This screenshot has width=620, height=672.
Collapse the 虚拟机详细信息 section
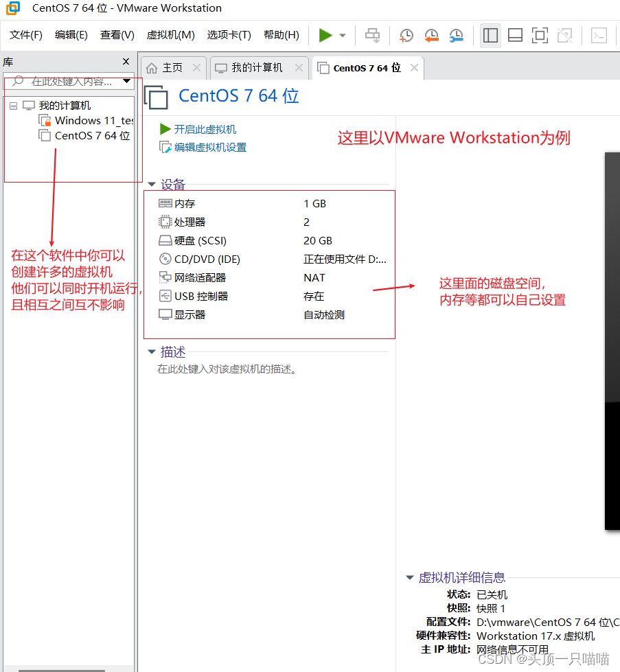(x=410, y=578)
